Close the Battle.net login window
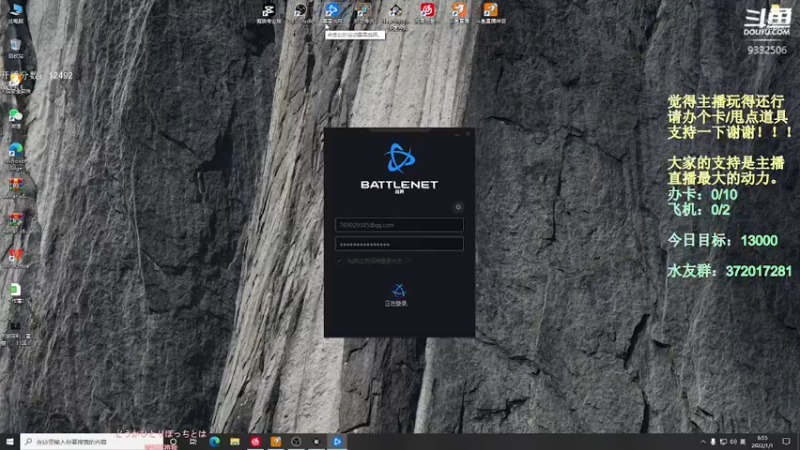 coord(468,134)
